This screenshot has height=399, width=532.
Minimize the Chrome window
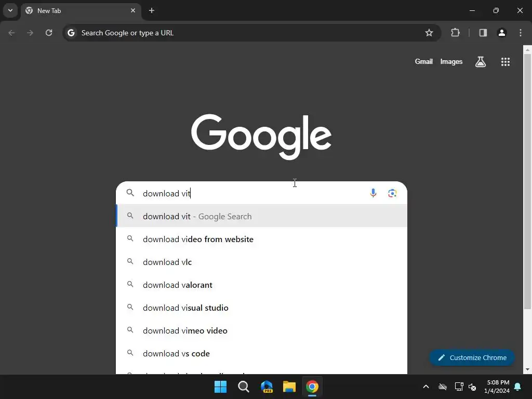[472, 10]
